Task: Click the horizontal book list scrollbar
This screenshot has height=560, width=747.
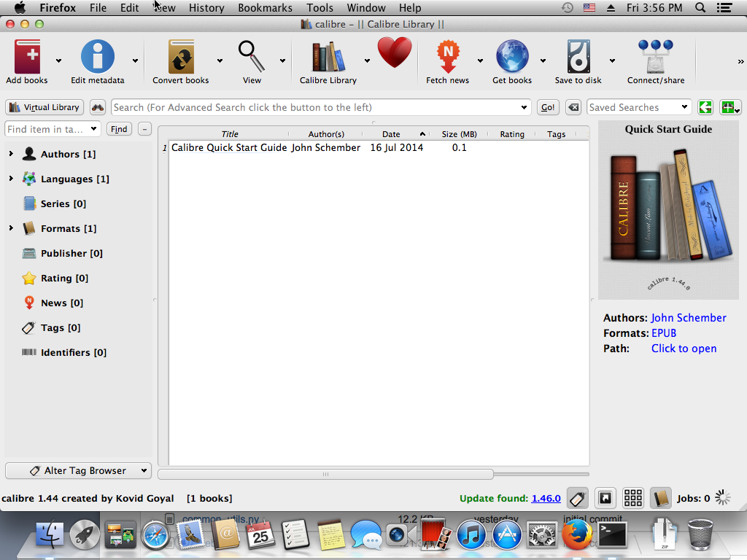Action: click(x=325, y=474)
